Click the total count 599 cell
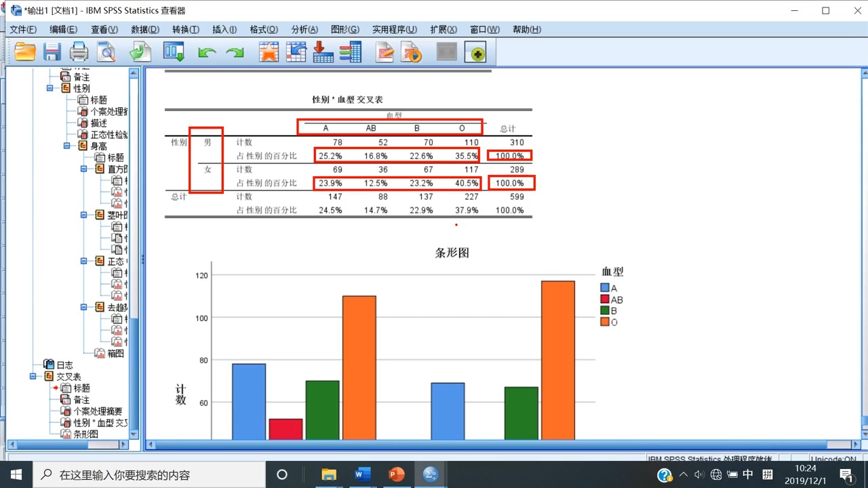 tap(517, 197)
